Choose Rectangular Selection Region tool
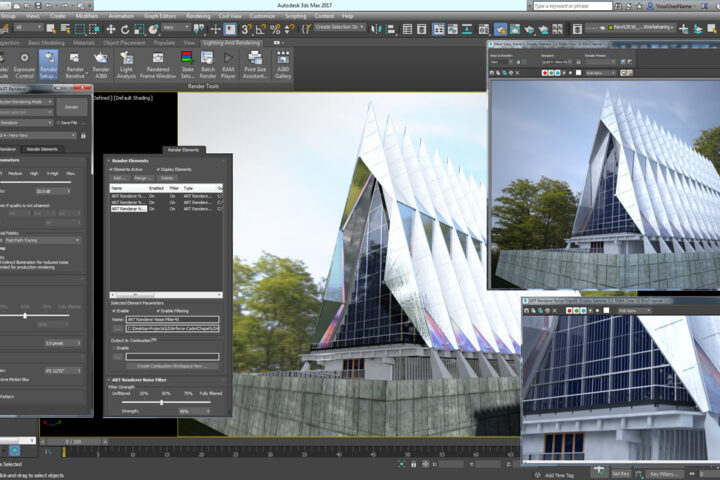This screenshot has width=720, height=480. [80, 29]
